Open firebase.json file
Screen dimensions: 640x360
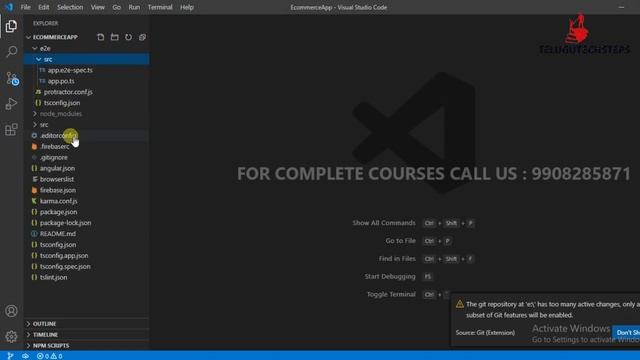click(87, 190)
